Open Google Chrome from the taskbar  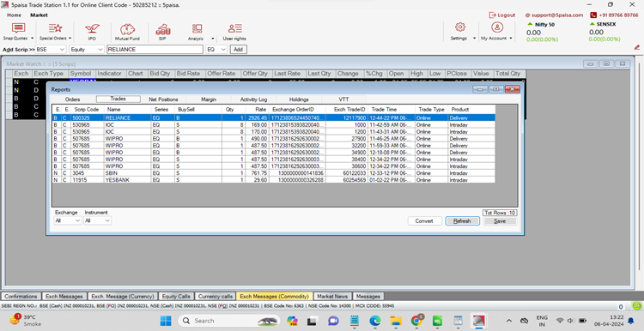point(416,321)
